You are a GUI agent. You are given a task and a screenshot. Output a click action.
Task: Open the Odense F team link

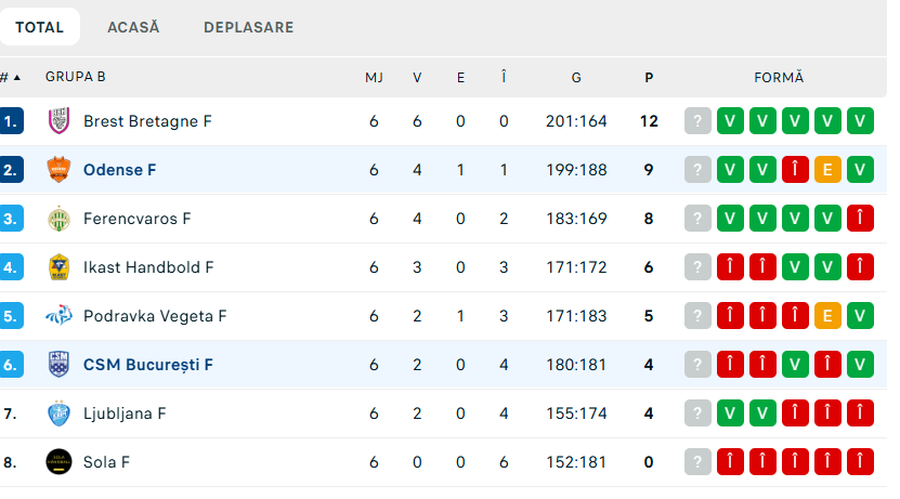coord(119,170)
